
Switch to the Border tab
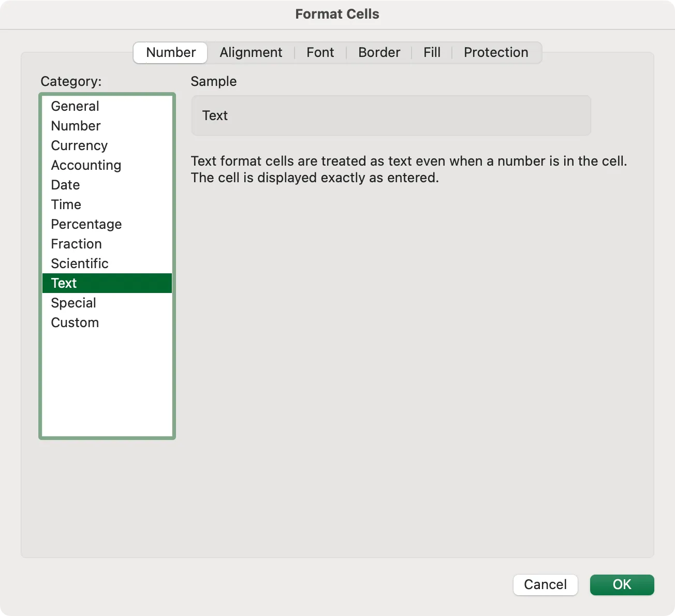[379, 52]
